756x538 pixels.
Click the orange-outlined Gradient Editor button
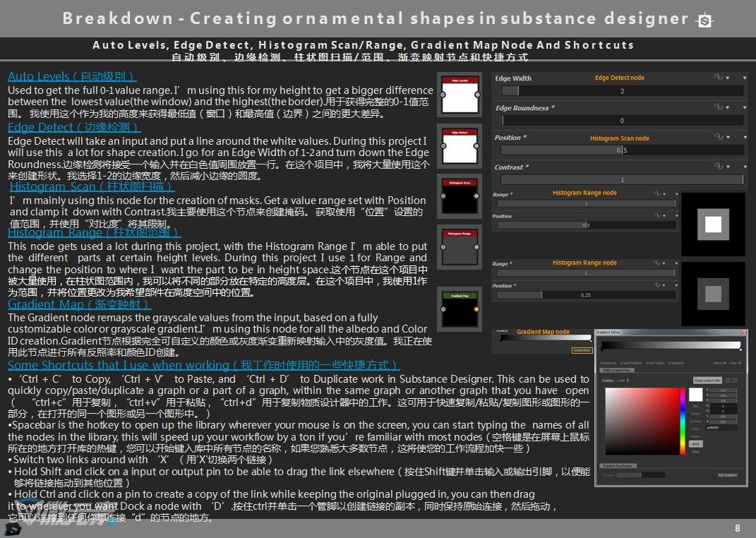click(582, 350)
